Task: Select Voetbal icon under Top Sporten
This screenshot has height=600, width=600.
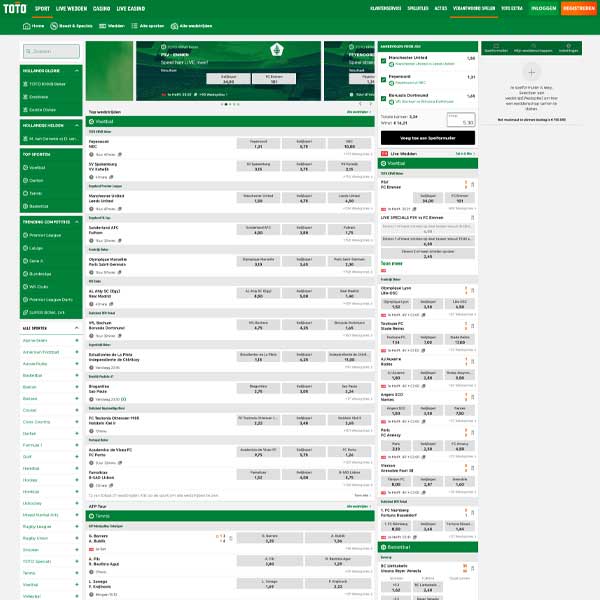Action: pyautogui.click(x=25, y=168)
